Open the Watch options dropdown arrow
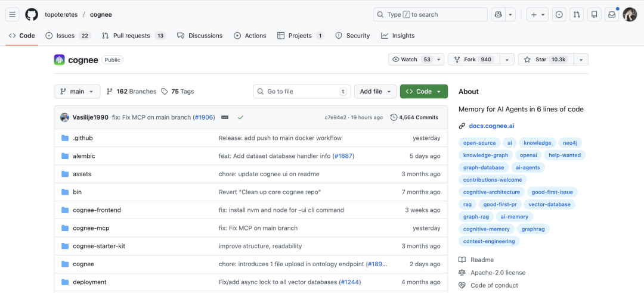644x293 pixels. [x=439, y=60]
